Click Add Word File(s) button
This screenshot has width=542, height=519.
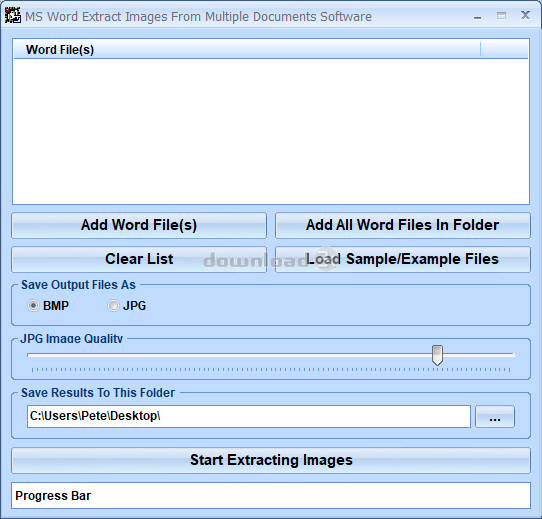click(139, 225)
